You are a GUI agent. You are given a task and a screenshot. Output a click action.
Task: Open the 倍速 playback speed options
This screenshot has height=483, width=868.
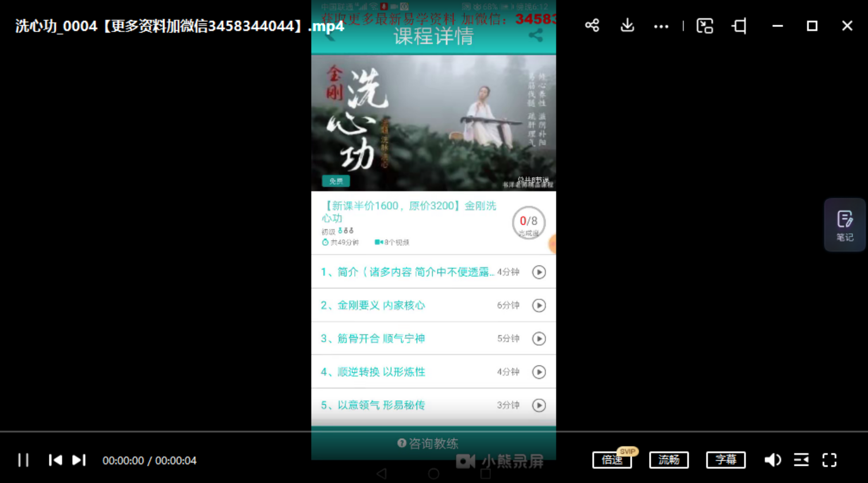click(612, 459)
